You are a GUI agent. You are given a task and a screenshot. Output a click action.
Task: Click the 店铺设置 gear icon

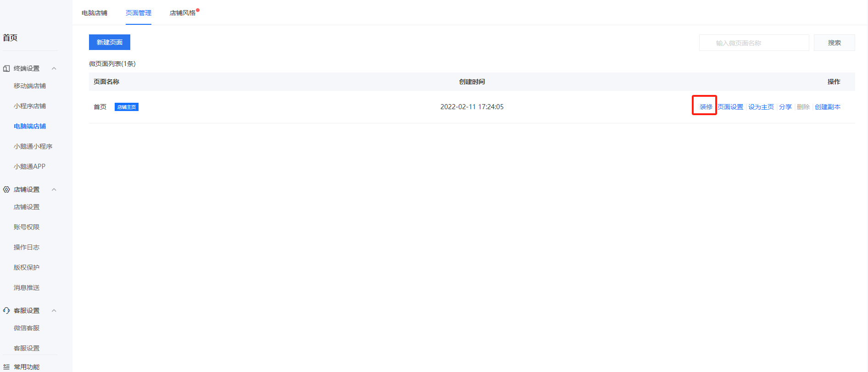pyautogui.click(x=6, y=189)
